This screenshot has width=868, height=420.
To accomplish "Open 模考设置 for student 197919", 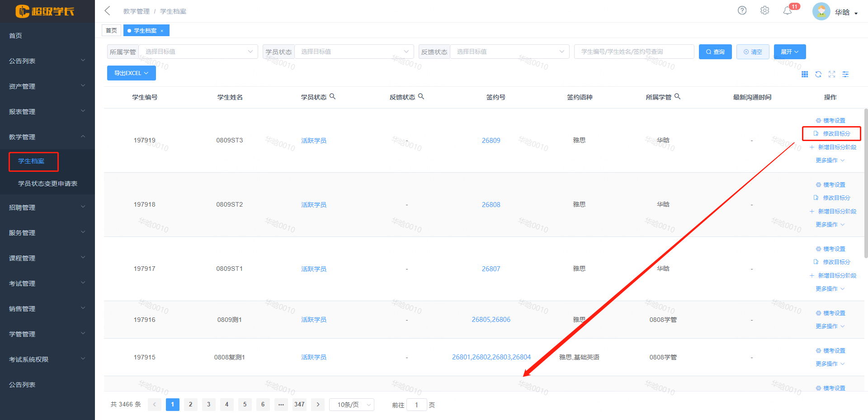I will tap(830, 120).
